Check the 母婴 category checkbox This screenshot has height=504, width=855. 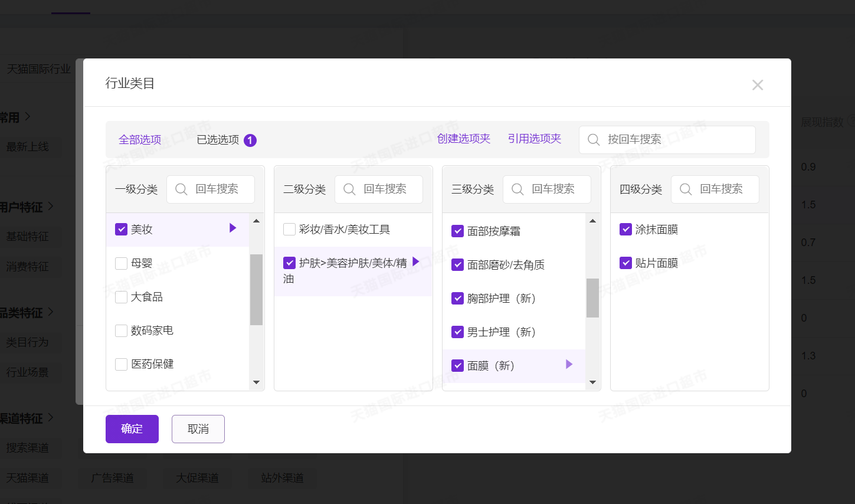pyautogui.click(x=121, y=263)
